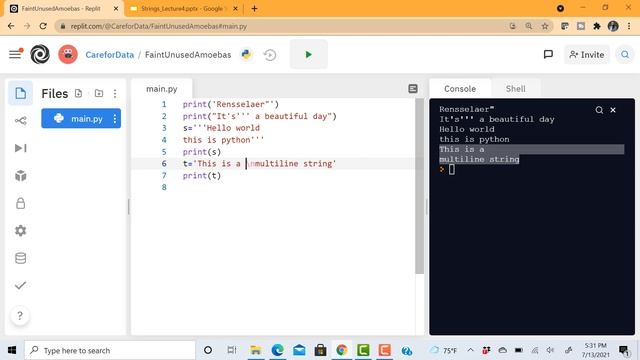Open the Database sidebar icon
The width and height of the screenshot is (640, 360).
coord(20,258)
